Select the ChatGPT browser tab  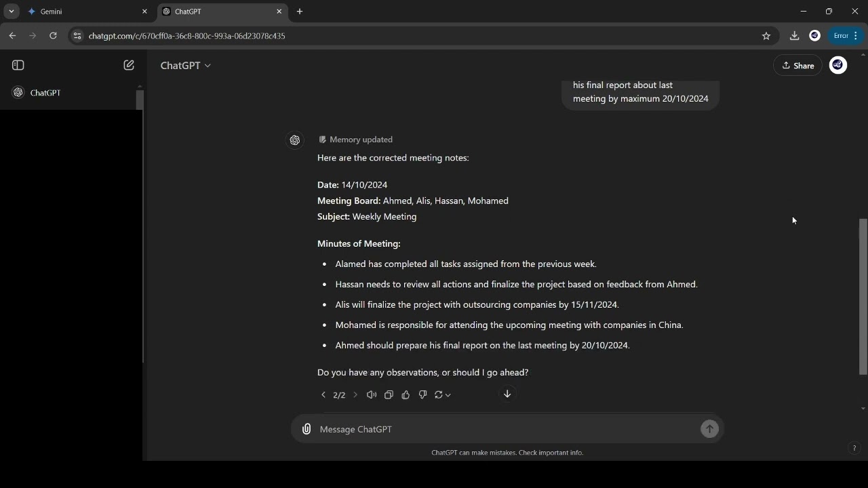[x=223, y=12]
